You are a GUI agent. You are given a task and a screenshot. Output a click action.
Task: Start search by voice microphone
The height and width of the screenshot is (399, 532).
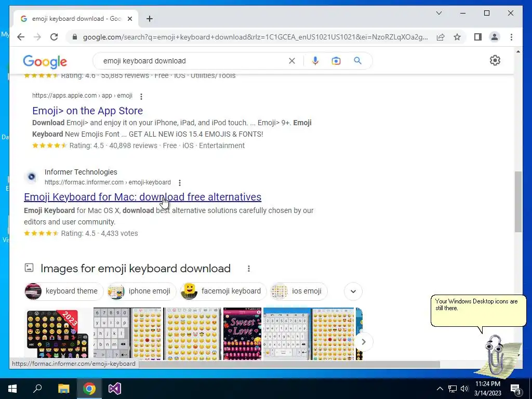(x=315, y=61)
